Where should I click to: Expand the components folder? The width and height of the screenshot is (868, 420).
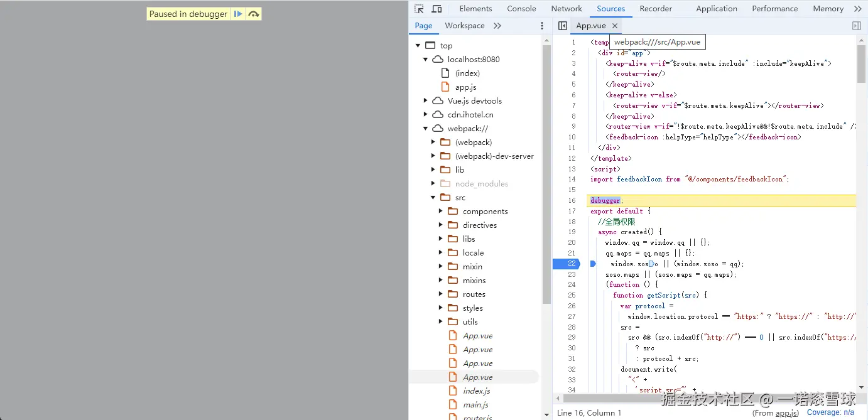pyautogui.click(x=441, y=212)
